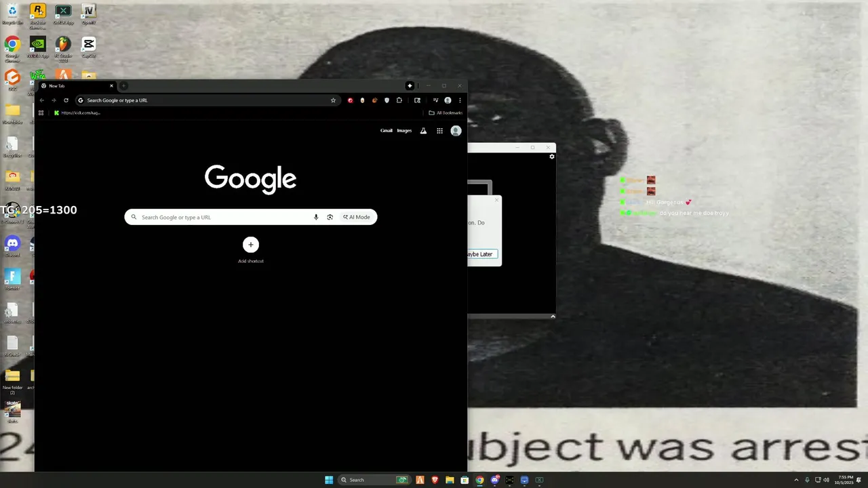Click the Chrome forward arrow button
The height and width of the screenshot is (488, 868).
click(54, 100)
